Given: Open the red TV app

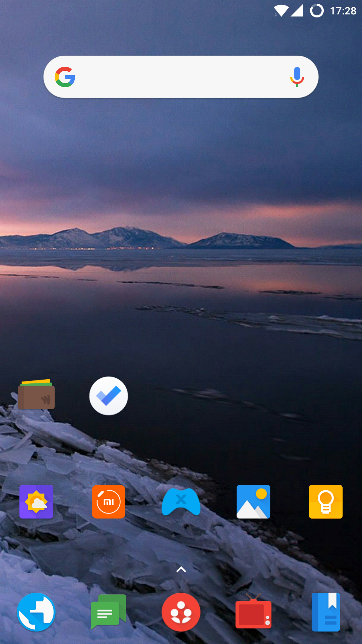Looking at the screenshot, I should [x=253, y=611].
